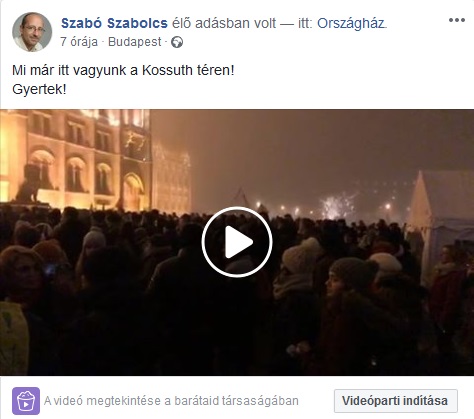474x419 pixels.
Task: Open the Szabó Szabolcs profile name link
Action: tap(114, 23)
